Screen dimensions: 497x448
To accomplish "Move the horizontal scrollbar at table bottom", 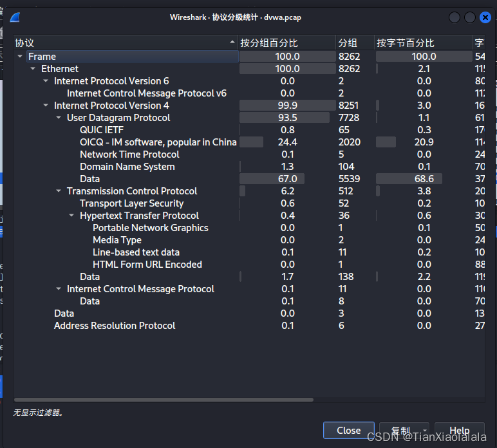I will pos(164,400).
